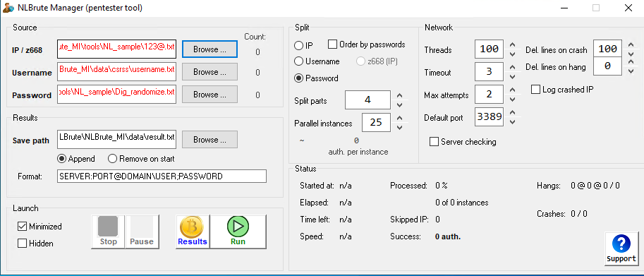The image size is (644, 276).
Task: Tick the Order by passwords checkbox
Action: pyautogui.click(x=333, y=44)
